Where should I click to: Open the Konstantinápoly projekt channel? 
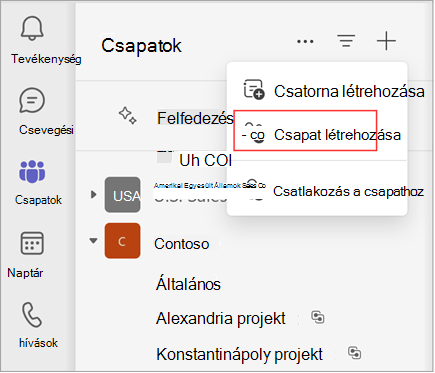[x=240, y=354]
